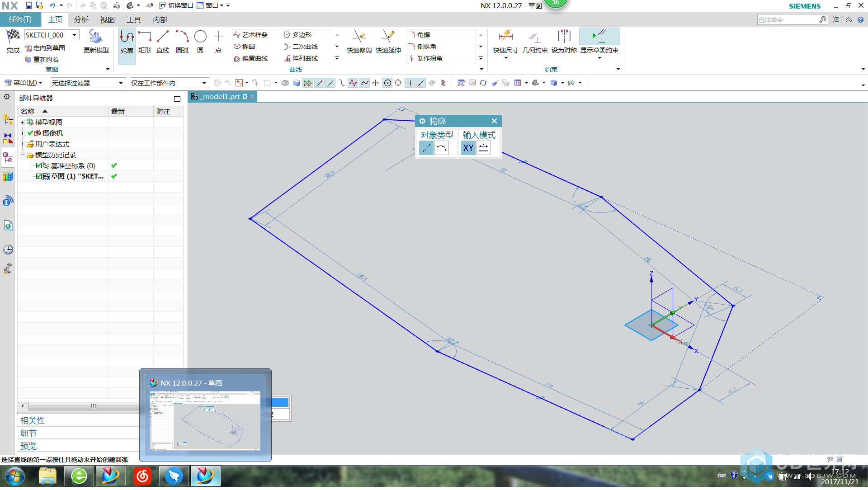This screenshot has width=868, height=490.
Task: Open the Windows Start button
Action: pyautogui.click(x=14, y=477)
